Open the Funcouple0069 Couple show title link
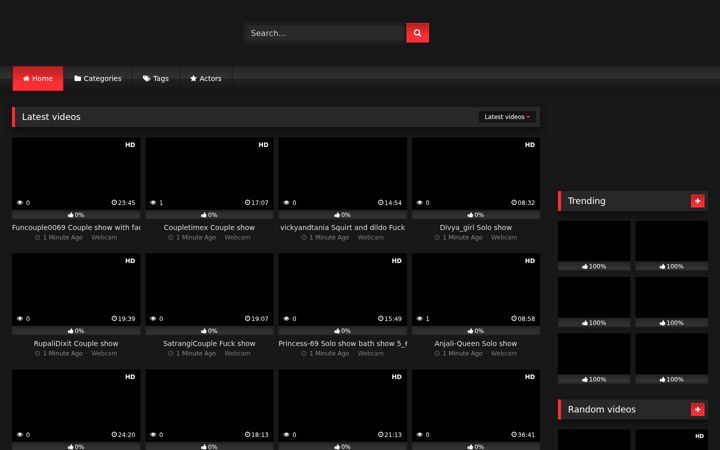 pyautogui.click(x=76, y=227)
